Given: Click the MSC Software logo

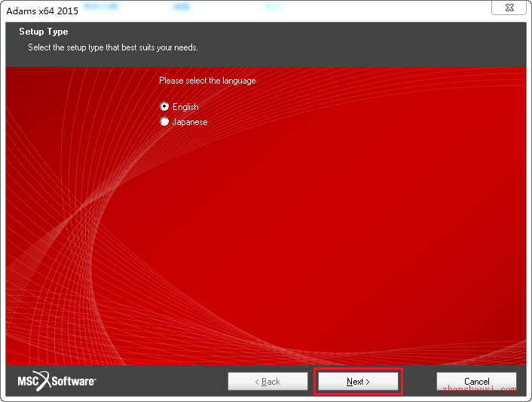Looking at the screenshot, I should [x=57, y=381].
